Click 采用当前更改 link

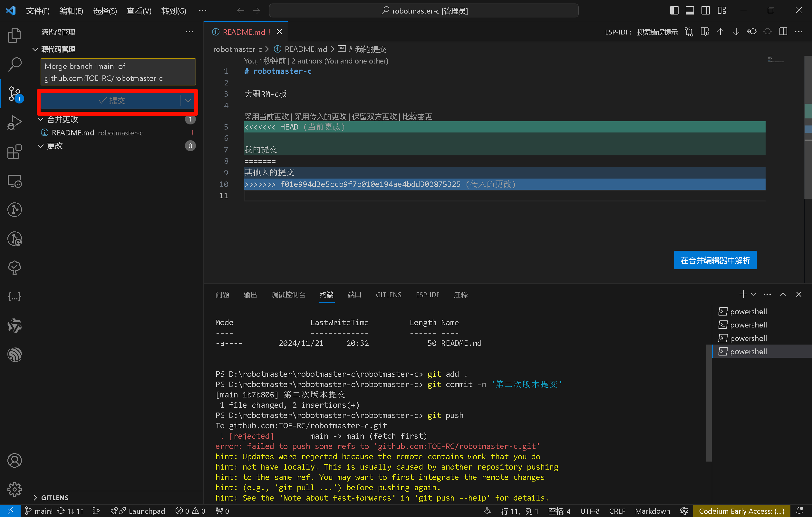tap(266, 117)
